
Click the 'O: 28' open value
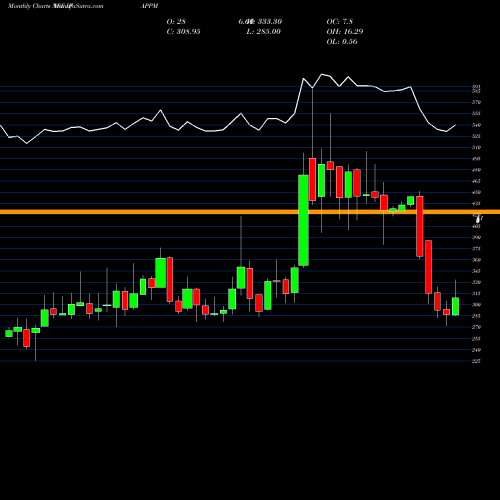pyautogui.click(x=176, y=22)
